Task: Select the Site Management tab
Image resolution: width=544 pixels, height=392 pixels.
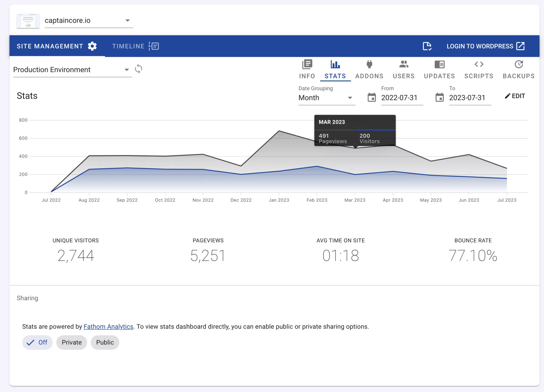Action: pos(50,46)
